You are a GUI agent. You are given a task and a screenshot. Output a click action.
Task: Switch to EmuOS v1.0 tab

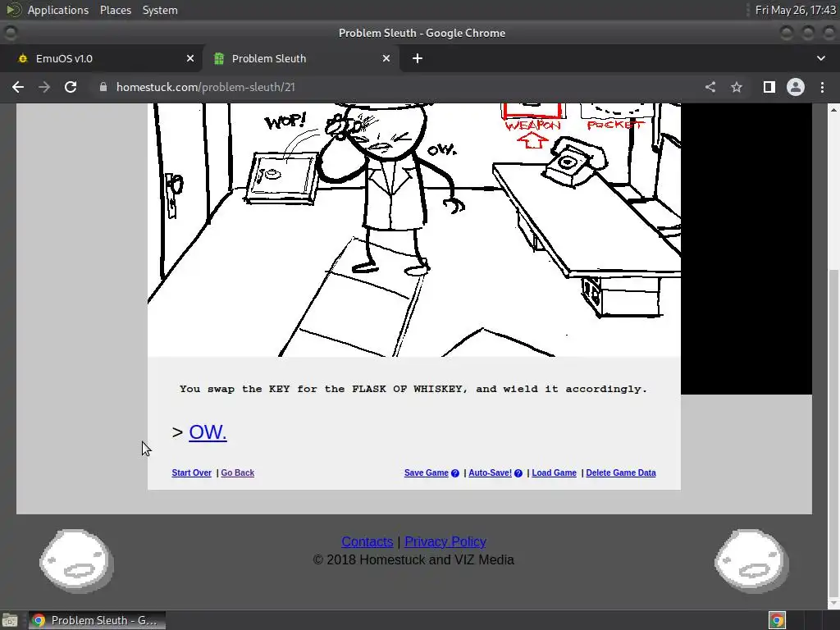tap(101, 58)
